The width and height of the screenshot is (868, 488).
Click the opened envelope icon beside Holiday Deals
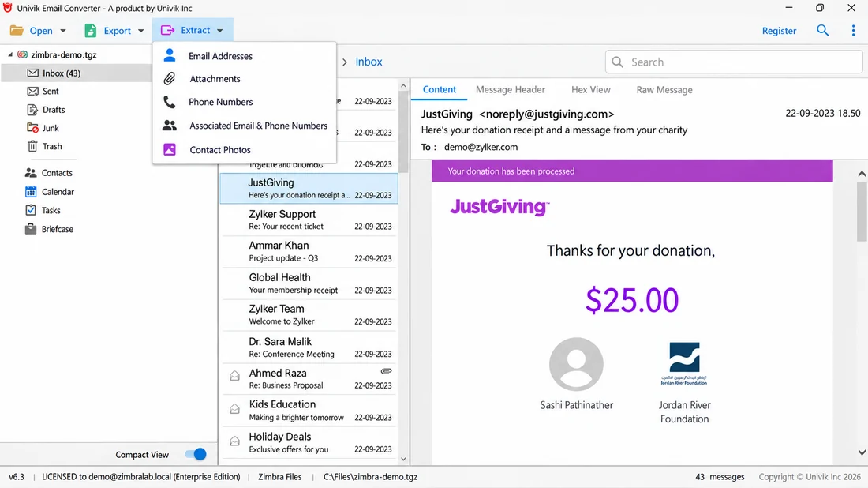pos(234,441)
